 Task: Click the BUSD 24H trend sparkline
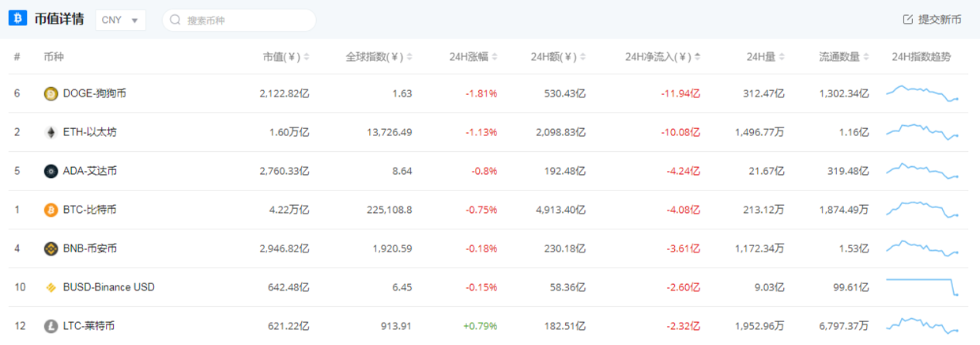[922, 287]
